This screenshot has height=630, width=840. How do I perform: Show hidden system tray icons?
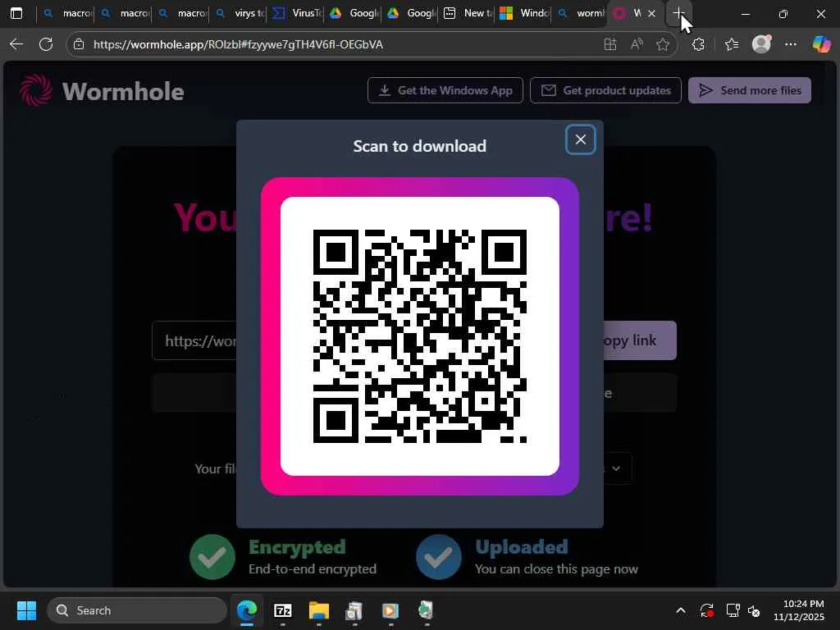pos(680,610)
